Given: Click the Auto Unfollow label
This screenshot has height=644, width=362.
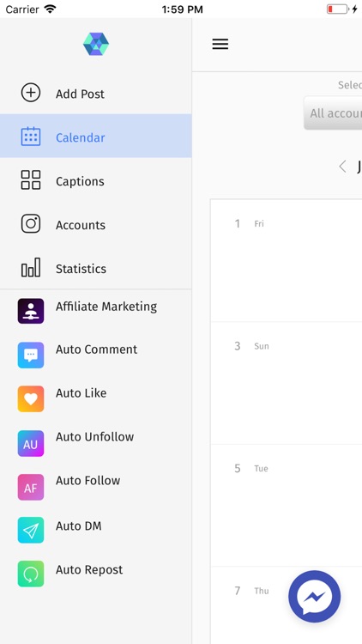Looking at the screenshot, I should pyautogui.click(x=95, y=436).
